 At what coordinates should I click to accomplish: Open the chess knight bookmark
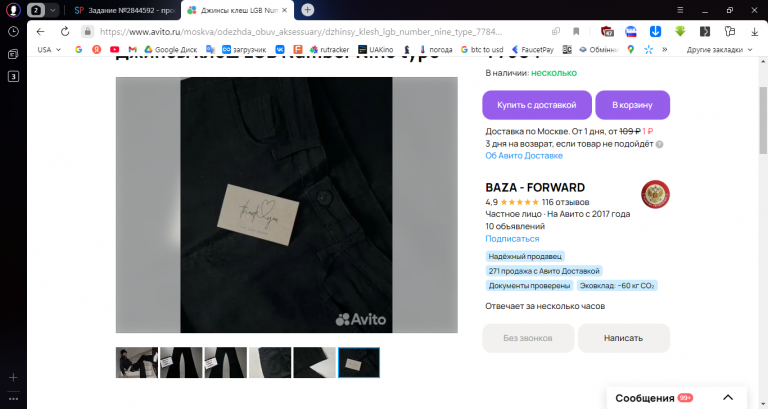407,49
